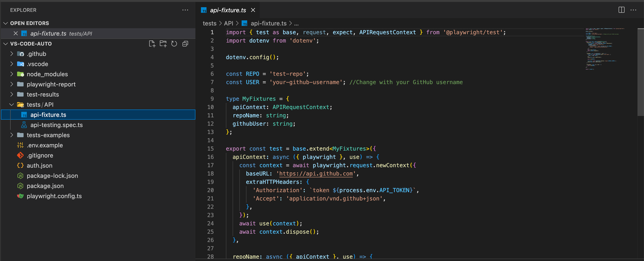This screenshot has height=261, width=644.
Task: Place cursor on 'dotenv.config();' line
Action: coord(253,57)
